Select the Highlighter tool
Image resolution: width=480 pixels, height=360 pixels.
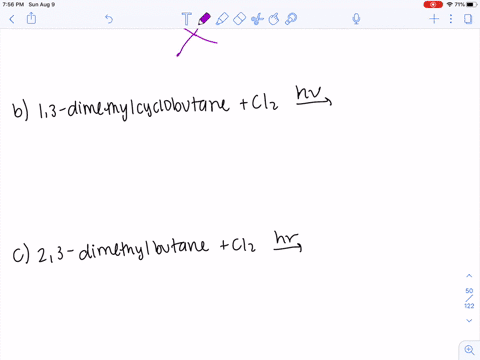(222, 19)
